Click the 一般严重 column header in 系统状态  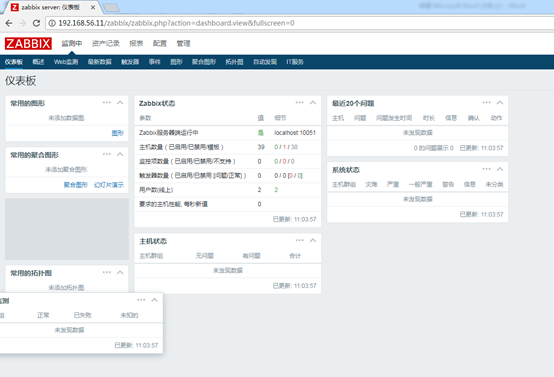click(x=420, y=184)
